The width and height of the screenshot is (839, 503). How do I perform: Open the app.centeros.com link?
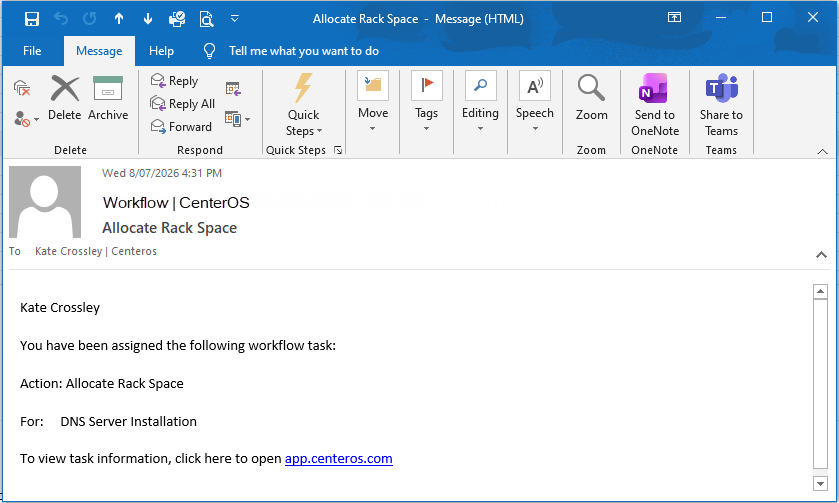click(x=339, y=459)
